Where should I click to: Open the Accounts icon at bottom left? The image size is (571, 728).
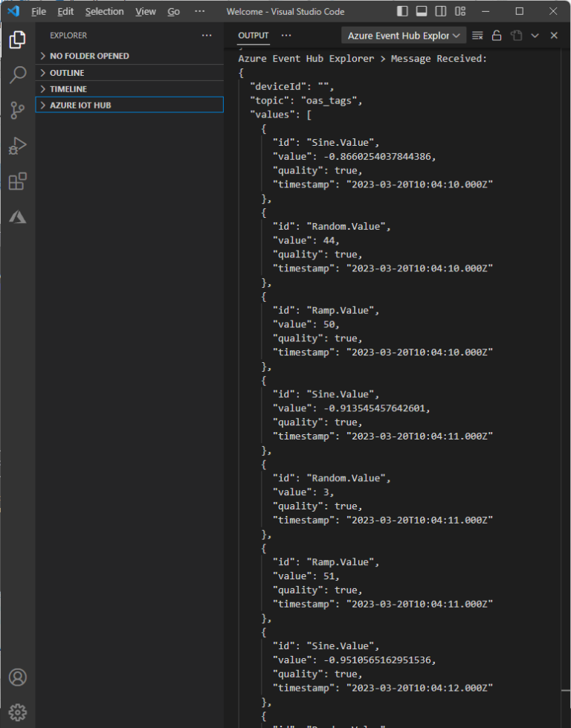[18, 677]
